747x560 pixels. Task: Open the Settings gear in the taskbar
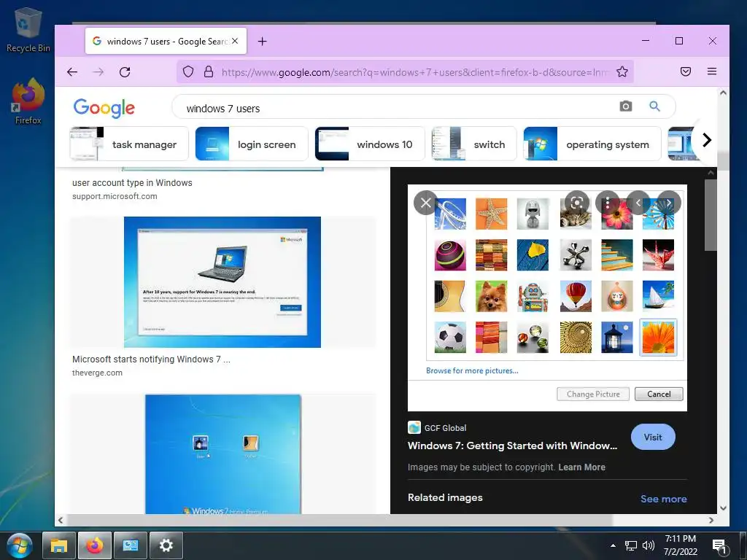coord(166,545)
